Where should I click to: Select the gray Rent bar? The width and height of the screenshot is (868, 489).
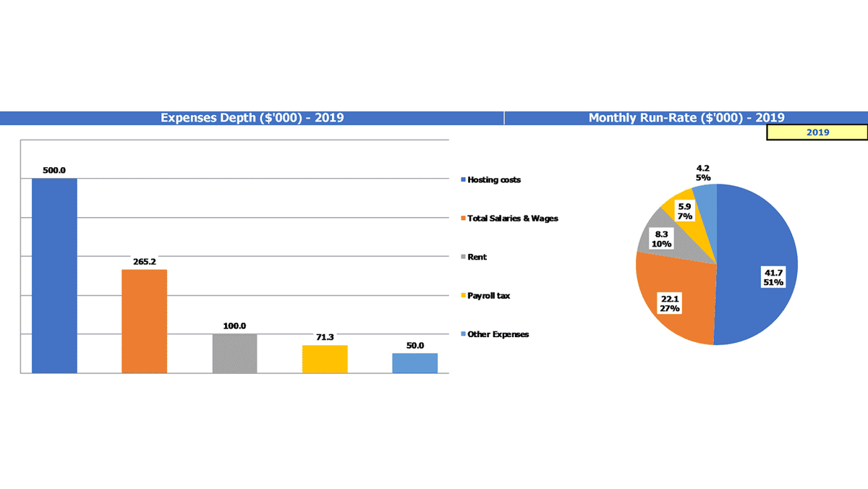coord(234,354)
